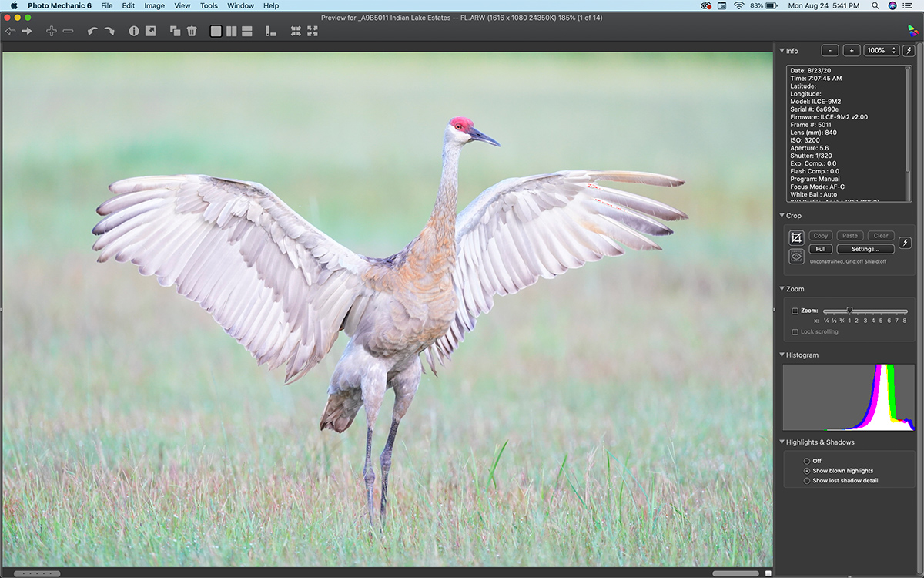The image size is (924, 578).
Task: Collapse the Info panel section
Action: point(782,51)
